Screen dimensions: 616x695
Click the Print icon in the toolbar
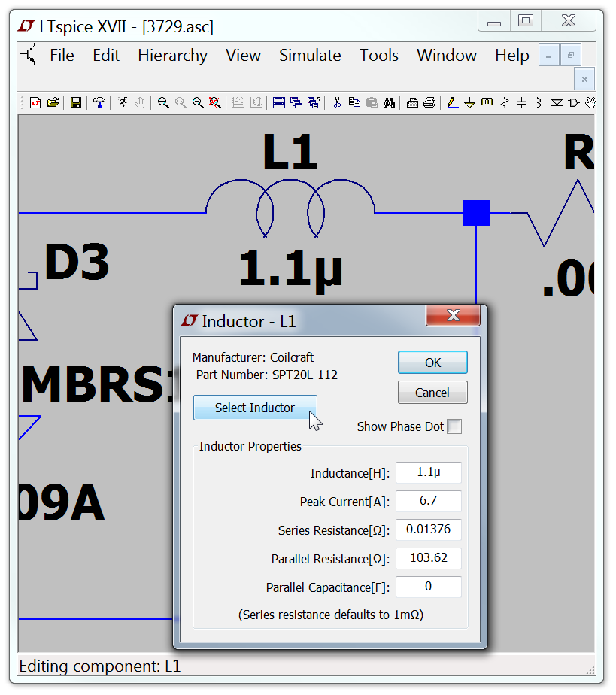point(429,103)
